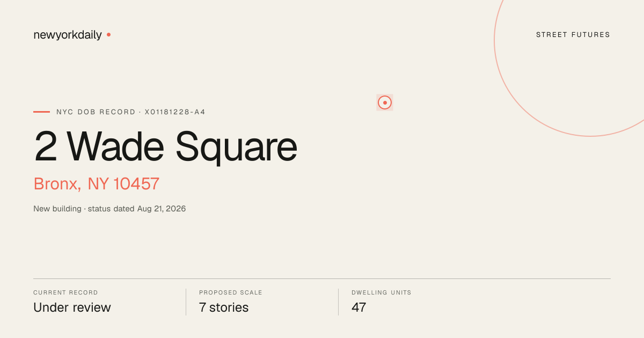Click the orange dot beside newyorkdaily

(x=108, y=34)
